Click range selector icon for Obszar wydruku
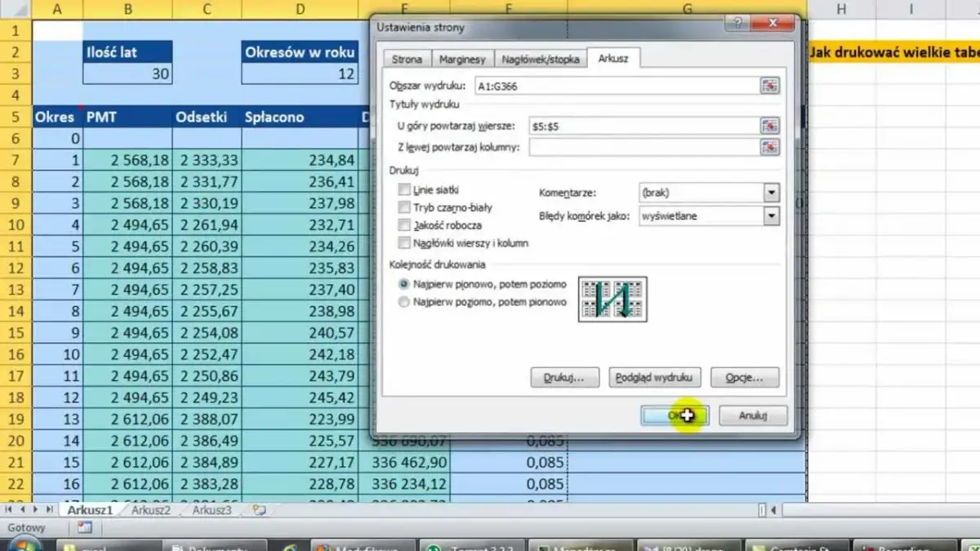Screen dimensions: 980x551 point(769,86)
